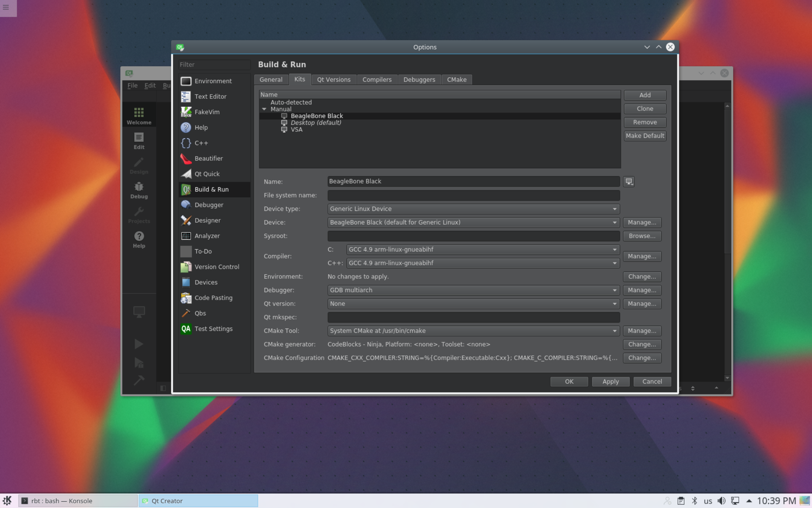Switch to Debug mode in Qt Creator
Image resolution: width=812 pixels, height=508 pixels.
pyautogui.click(x=139, y=190)
